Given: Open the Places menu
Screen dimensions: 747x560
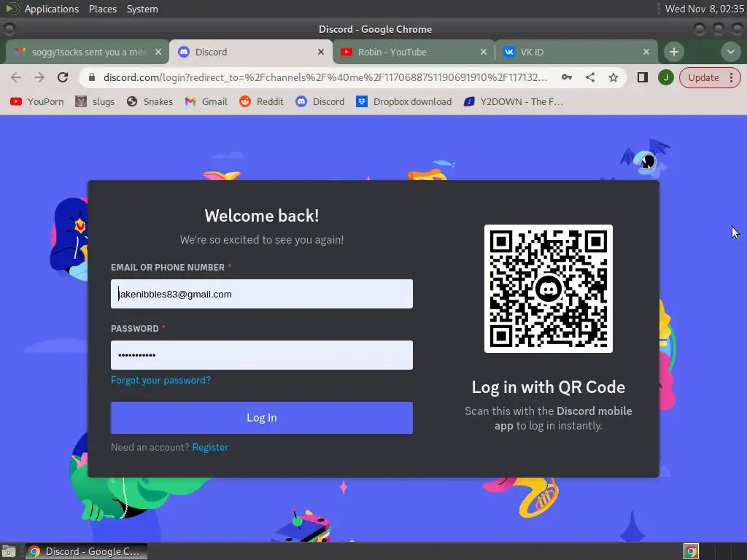Looking at the screenshot, I should 102,9.
